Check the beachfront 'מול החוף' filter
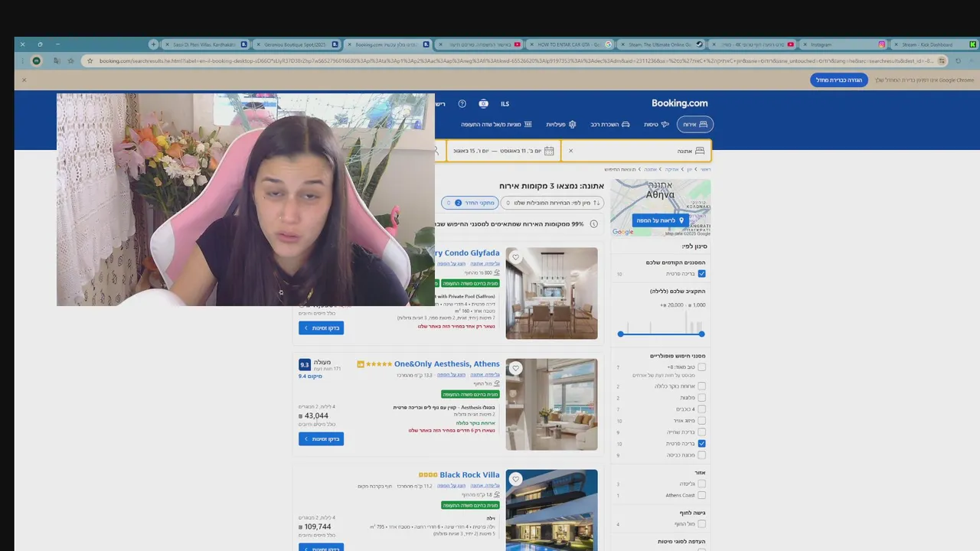980x551 pixels. click(701, 524)
